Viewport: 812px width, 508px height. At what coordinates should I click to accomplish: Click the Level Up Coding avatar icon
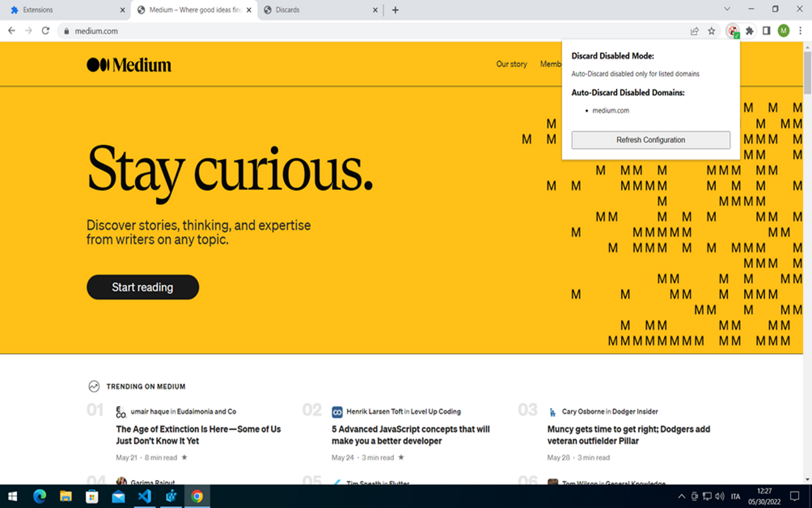[337, 411]
